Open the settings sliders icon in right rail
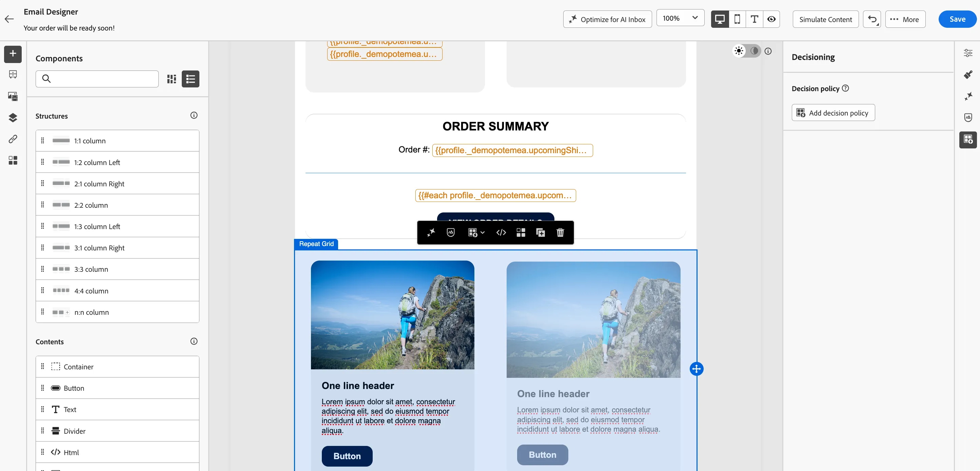The width and height of the screenshot is (980, 471). point(968,53)
